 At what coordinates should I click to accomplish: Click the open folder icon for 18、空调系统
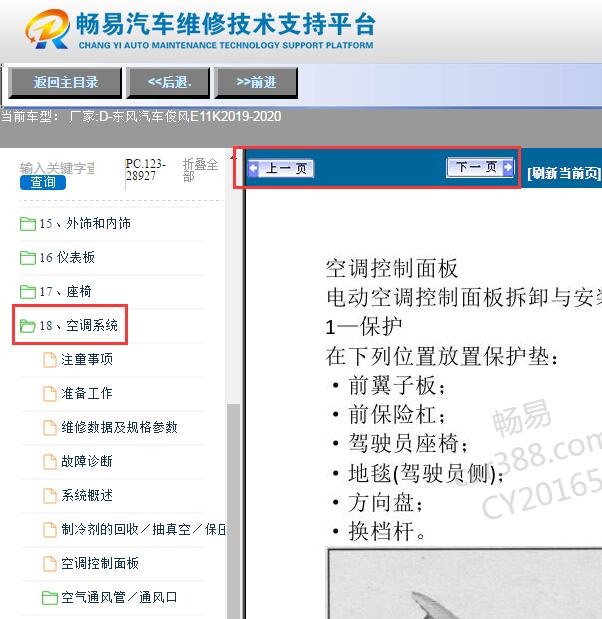(28, 326)
